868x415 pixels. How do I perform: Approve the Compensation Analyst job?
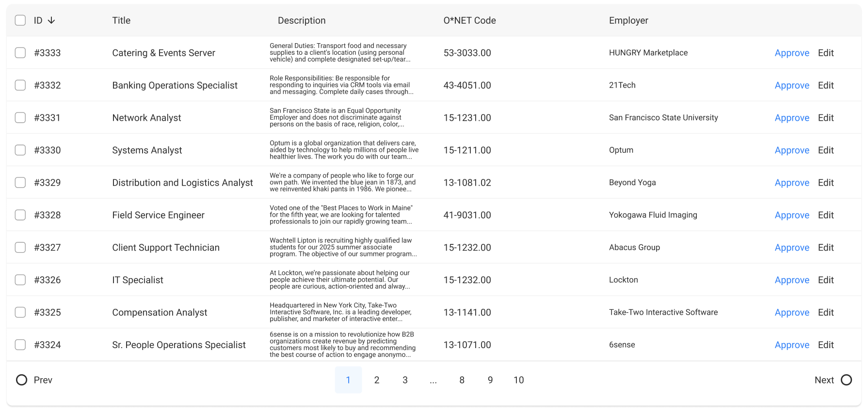(x=792, y=313)
